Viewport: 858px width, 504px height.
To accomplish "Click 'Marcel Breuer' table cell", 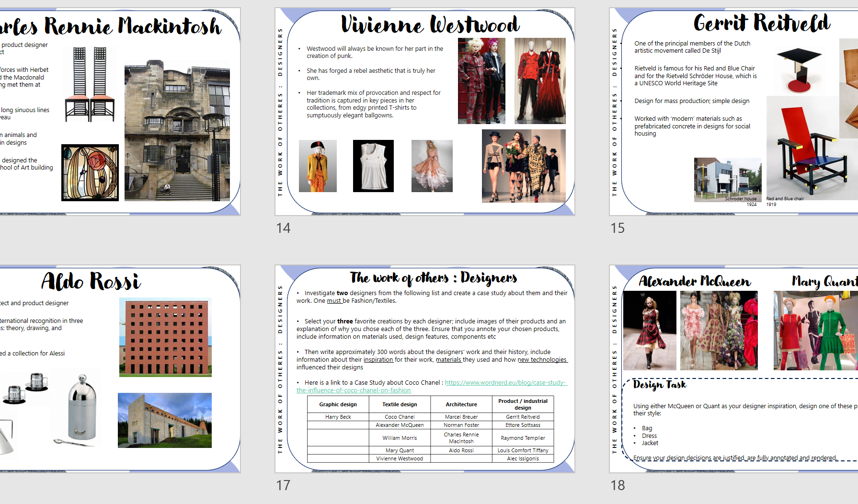I will [461, 417].
